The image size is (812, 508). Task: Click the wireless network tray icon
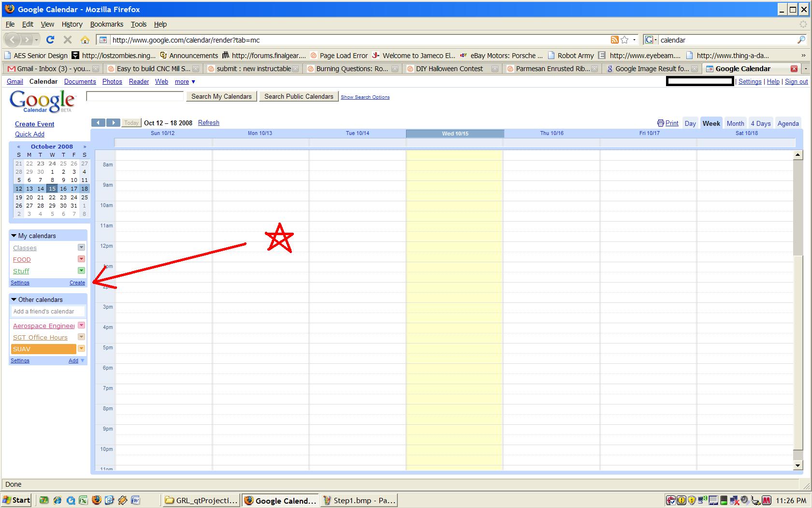(702, 500)
